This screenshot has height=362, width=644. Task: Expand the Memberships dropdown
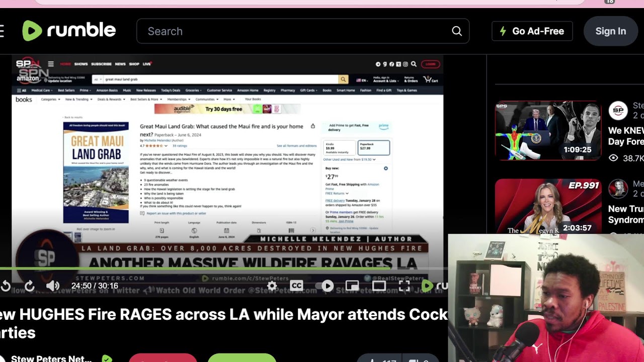(179, 100)
